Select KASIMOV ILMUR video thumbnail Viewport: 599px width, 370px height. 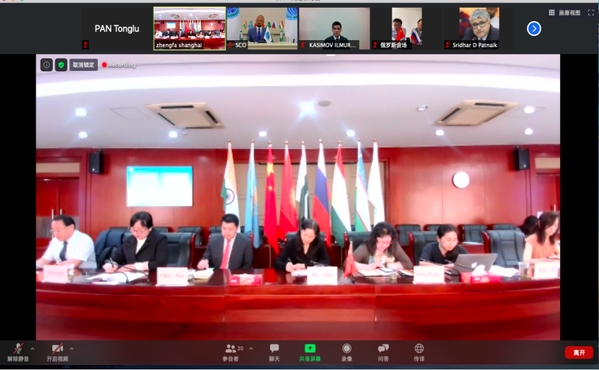pyautogui.click(x=334, y=29)
